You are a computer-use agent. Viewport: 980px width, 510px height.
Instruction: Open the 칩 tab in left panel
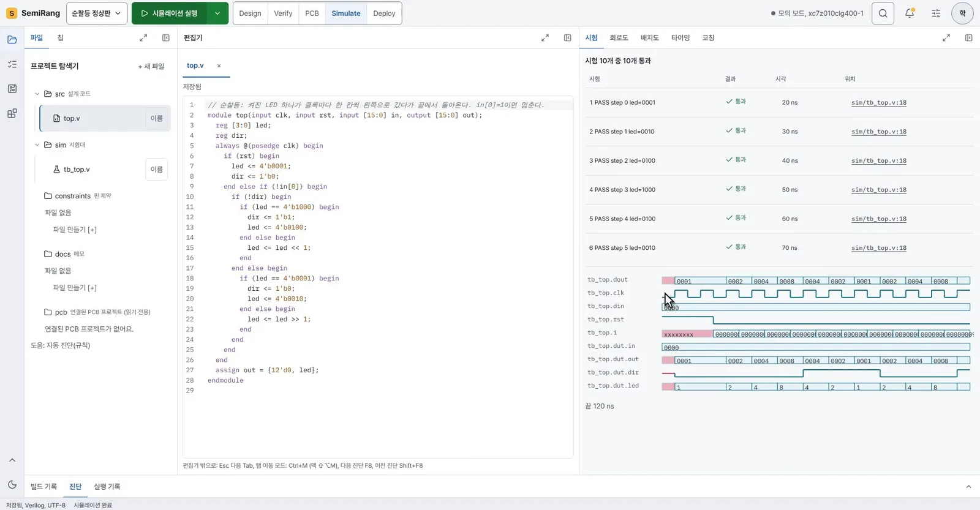(x=60, y=38)
